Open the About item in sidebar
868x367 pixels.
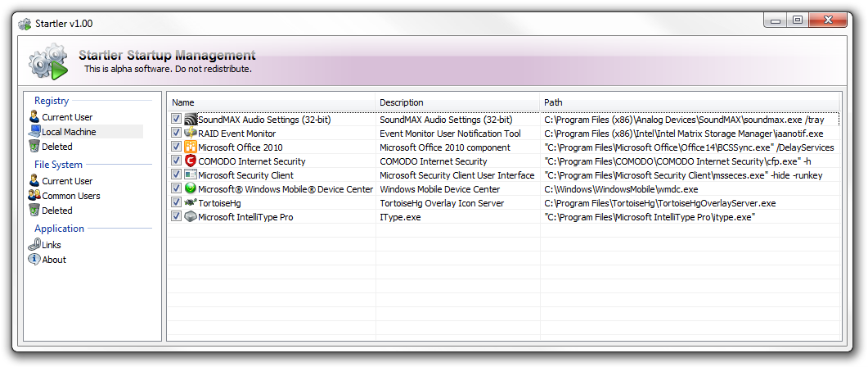(54, 260)
